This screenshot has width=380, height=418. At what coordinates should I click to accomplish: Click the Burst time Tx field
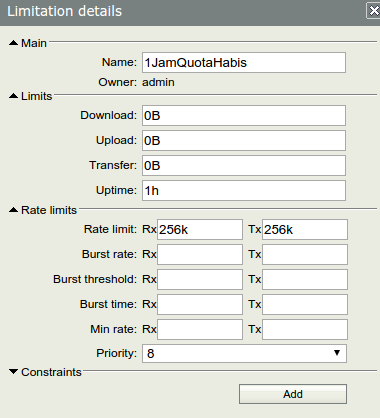(305, 304)
